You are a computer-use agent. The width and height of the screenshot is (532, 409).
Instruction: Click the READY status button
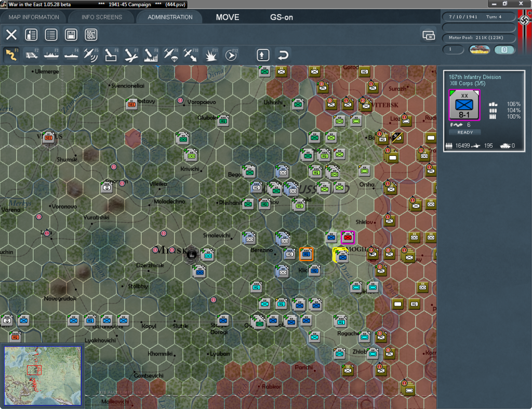[x=465, y=133]
